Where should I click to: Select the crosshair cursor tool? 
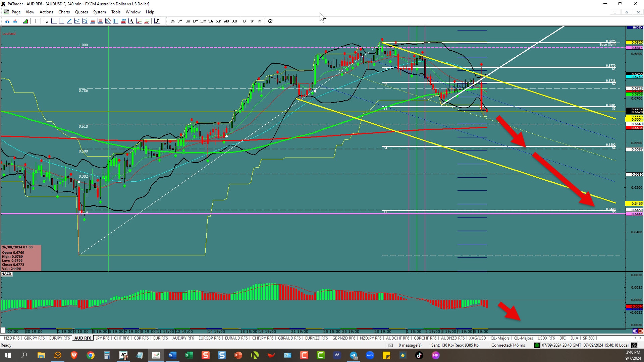point(36,21)
